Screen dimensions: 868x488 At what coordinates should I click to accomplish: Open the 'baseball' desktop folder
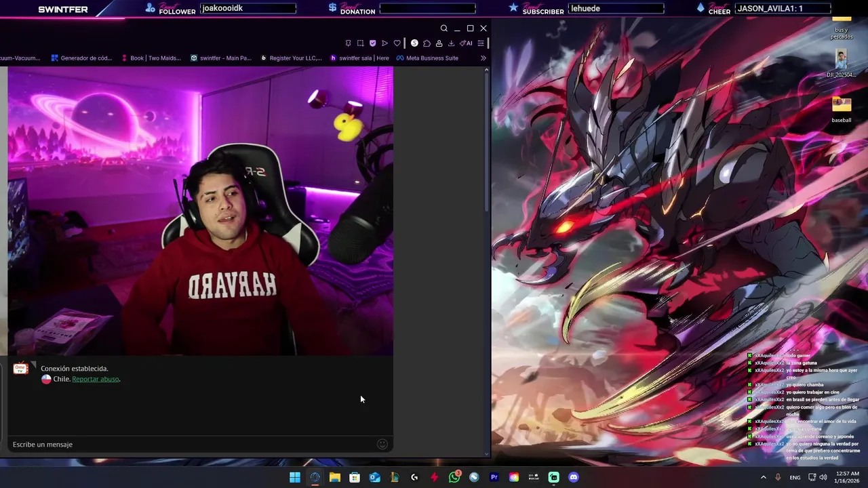(842, 110)
